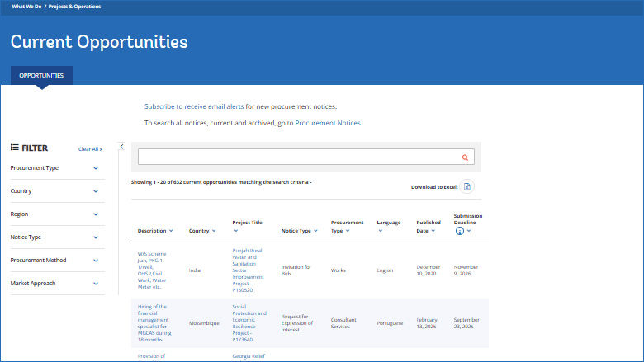Viewport: 644px width, 362px height.
Task: Sort by the Country column arrow
Action: coord(214,231)
